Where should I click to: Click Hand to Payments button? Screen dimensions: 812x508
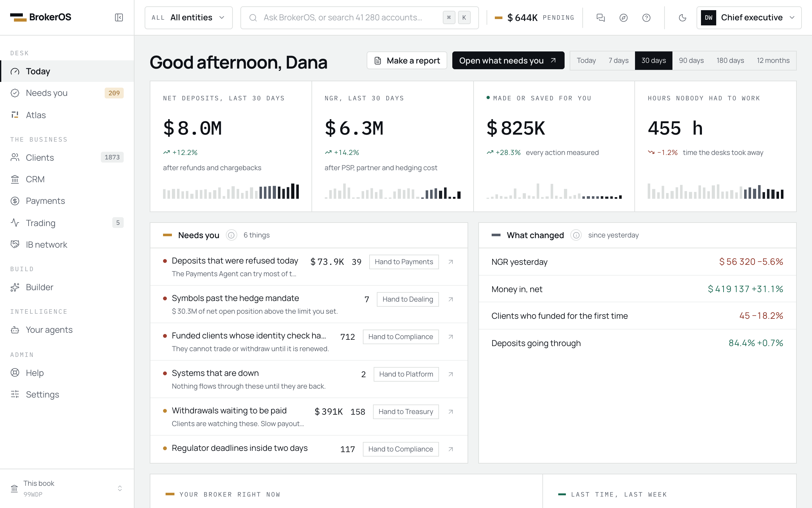(404, 262)
